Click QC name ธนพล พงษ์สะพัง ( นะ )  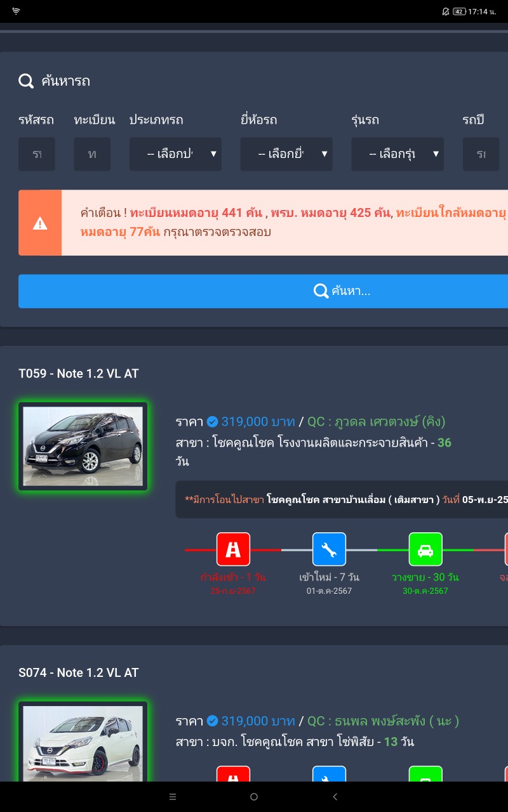[x=398, y=721]
